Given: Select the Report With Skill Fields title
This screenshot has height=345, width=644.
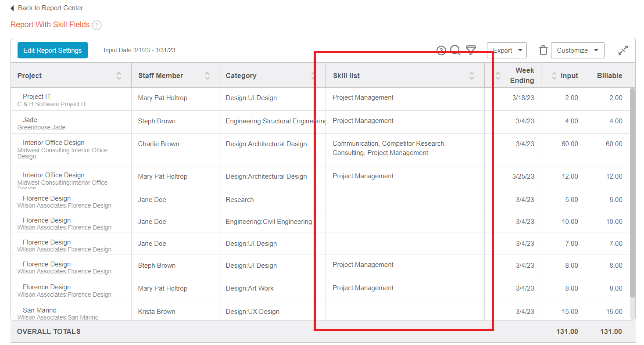Looking at the screenshot, I should click(x=49, y=25).
